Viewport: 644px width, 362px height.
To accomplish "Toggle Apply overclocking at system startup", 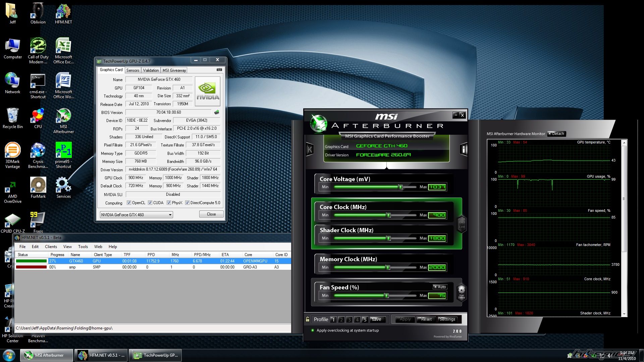I will pyautogui.click(x=345, y=330).
